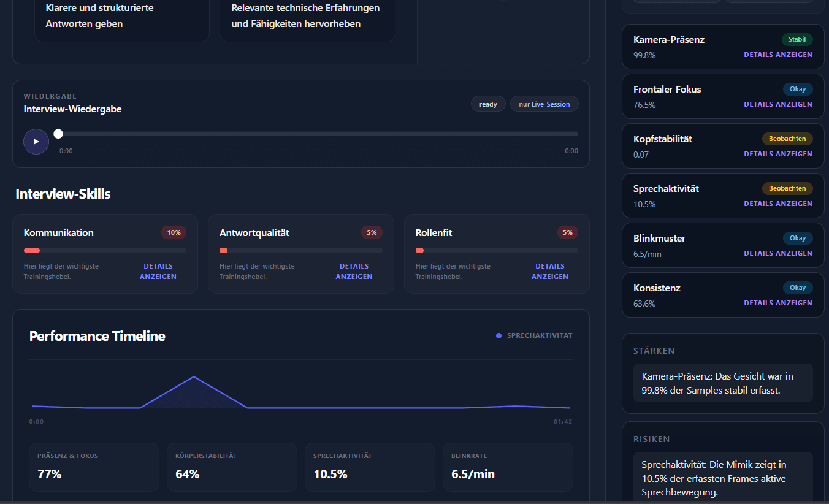Click the STÄRKEN section heading
Viewport: 829px width, 504px height.
coord(654,351)
